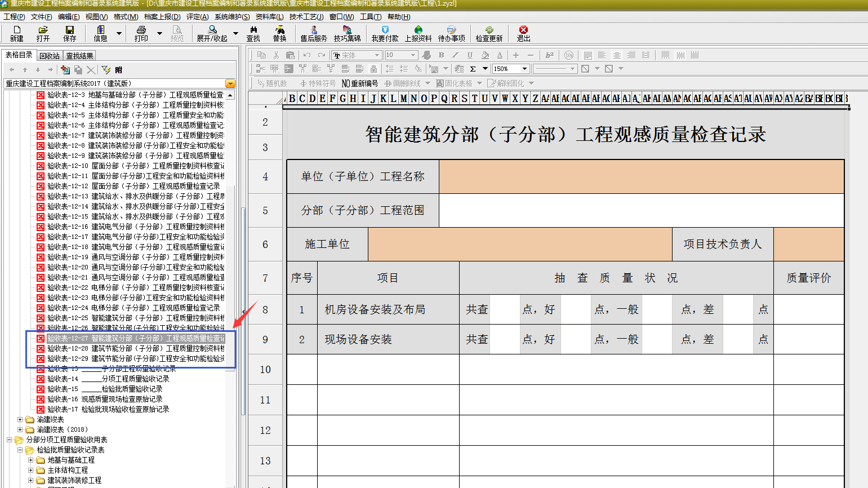Click the filter funnel icon in tree toolbar
The image size is (868, 488).
pos(106,70)
